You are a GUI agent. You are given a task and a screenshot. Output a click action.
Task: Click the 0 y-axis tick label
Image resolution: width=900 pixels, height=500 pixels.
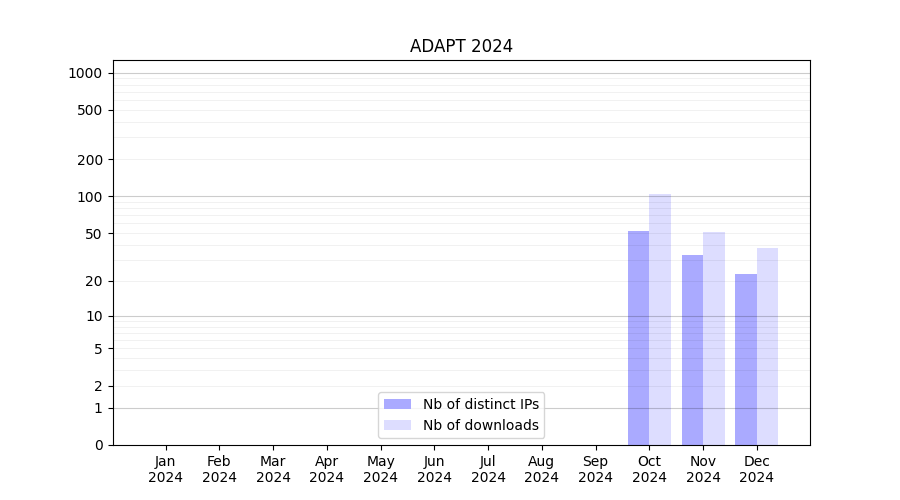[99, 445]
